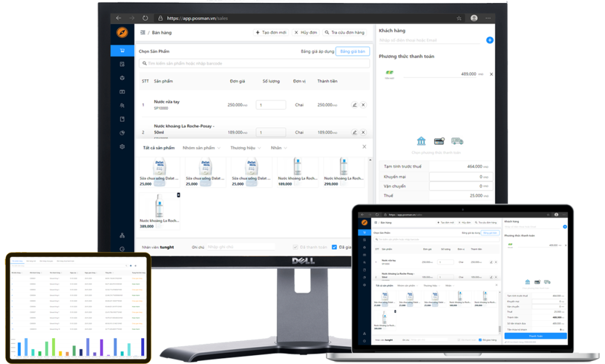Select the delivery truck payment icon

456,141
